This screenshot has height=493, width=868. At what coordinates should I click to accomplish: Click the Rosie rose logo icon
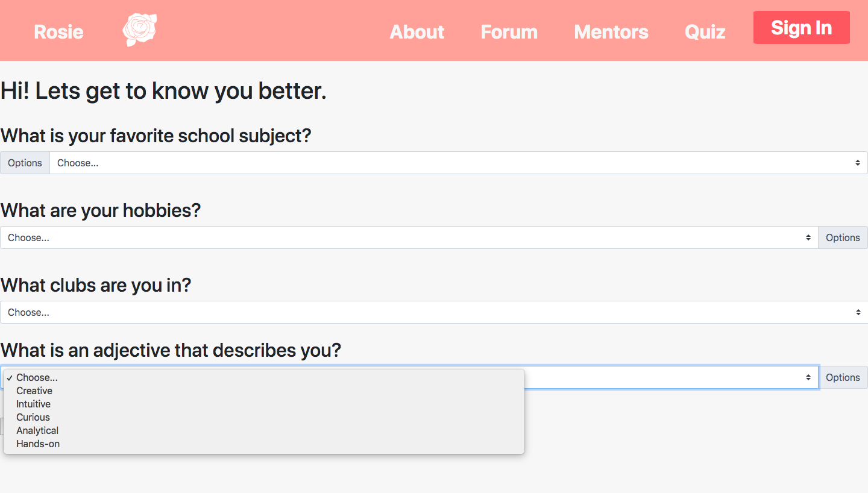140,30
